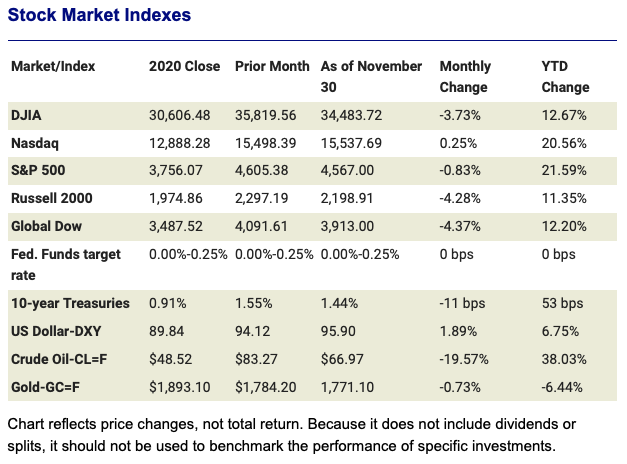Select the 10-year Treasuries row label
The height and width of the screenshot is (464, 627).
point(68,301)
